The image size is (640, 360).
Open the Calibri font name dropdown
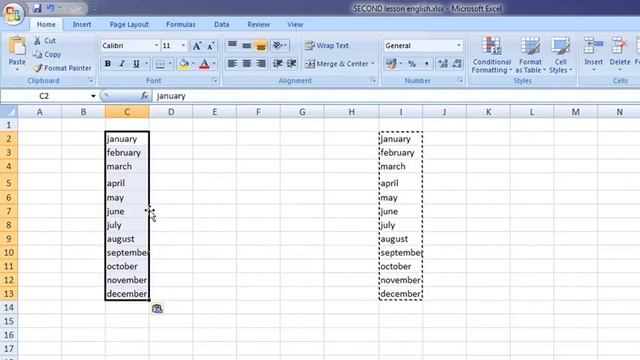pyautogui.click(x=156, y=46)
